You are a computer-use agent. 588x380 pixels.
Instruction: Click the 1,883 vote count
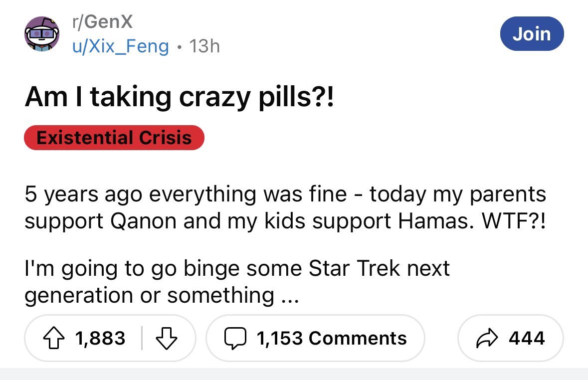coord(100,339)
